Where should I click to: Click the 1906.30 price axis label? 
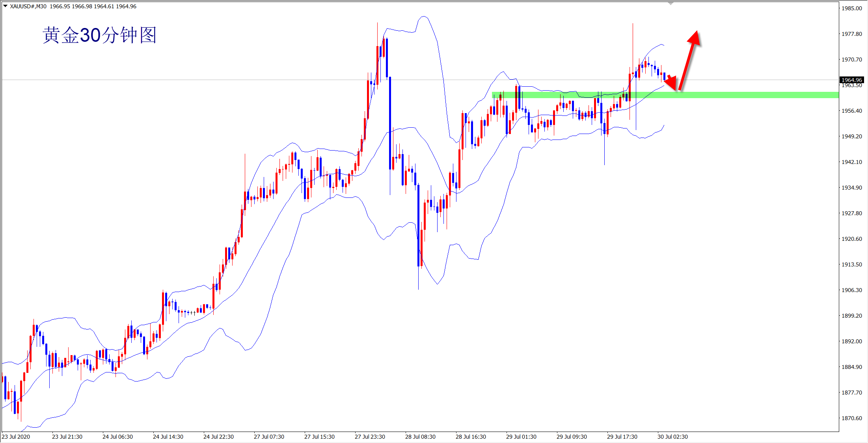(x=852, y=290)
